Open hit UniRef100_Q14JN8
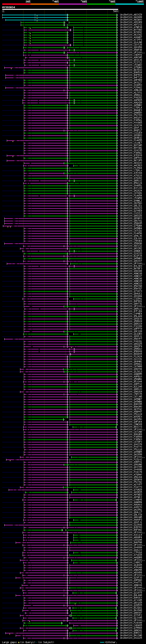The height and width of the screenshot is (644, 146). pos(131,42)
